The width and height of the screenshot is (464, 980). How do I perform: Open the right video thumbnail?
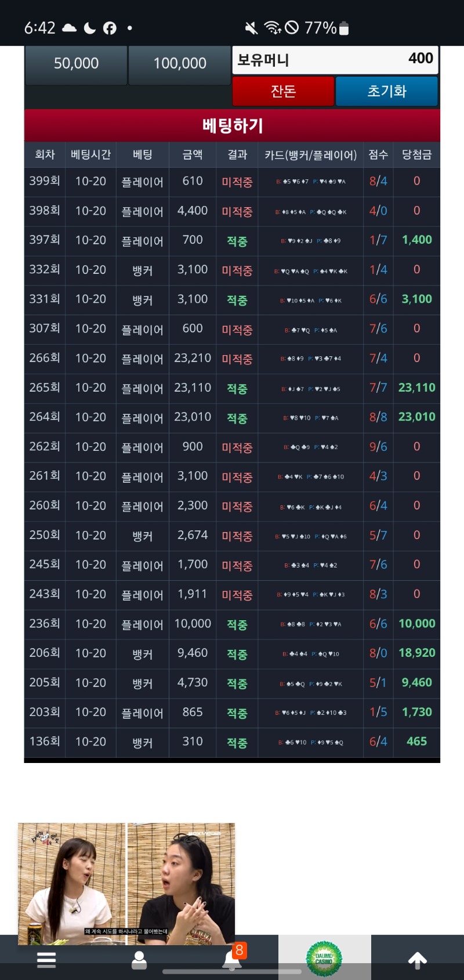182,879
